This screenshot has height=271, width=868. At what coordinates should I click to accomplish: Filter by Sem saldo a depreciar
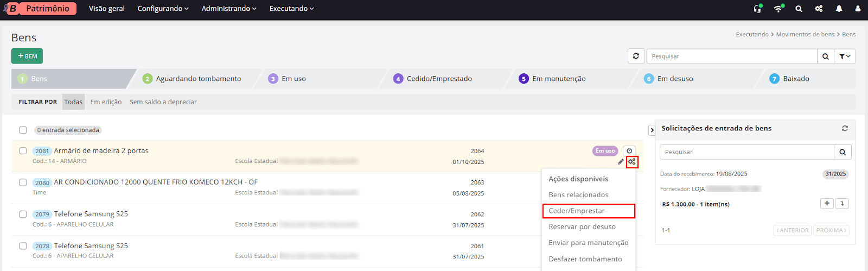tap(163, 102)
